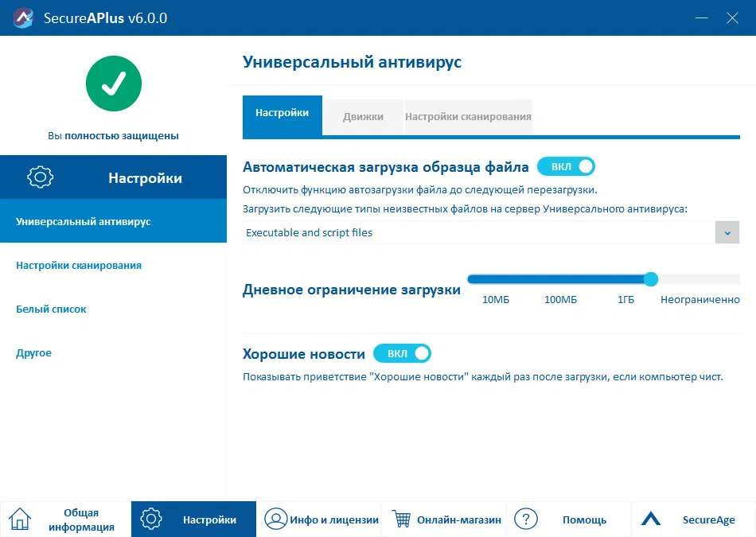
Task: Click the Настройки bottom navigation label
Action: pos(209,519)
